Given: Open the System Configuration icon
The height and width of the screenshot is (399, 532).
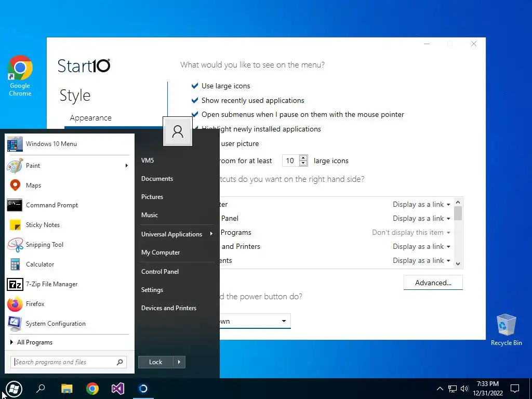Looking at the screenshot, I should click(15, 323).
